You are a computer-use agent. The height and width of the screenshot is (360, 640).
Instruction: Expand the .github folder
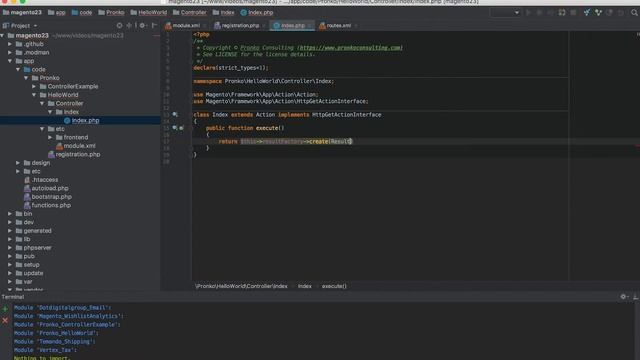point(10,44)
